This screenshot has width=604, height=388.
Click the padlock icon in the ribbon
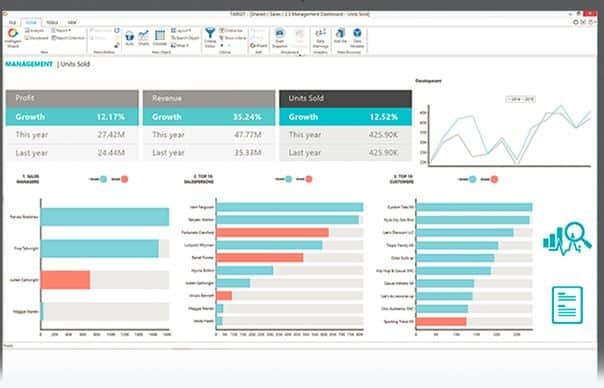tap(117, 45)
